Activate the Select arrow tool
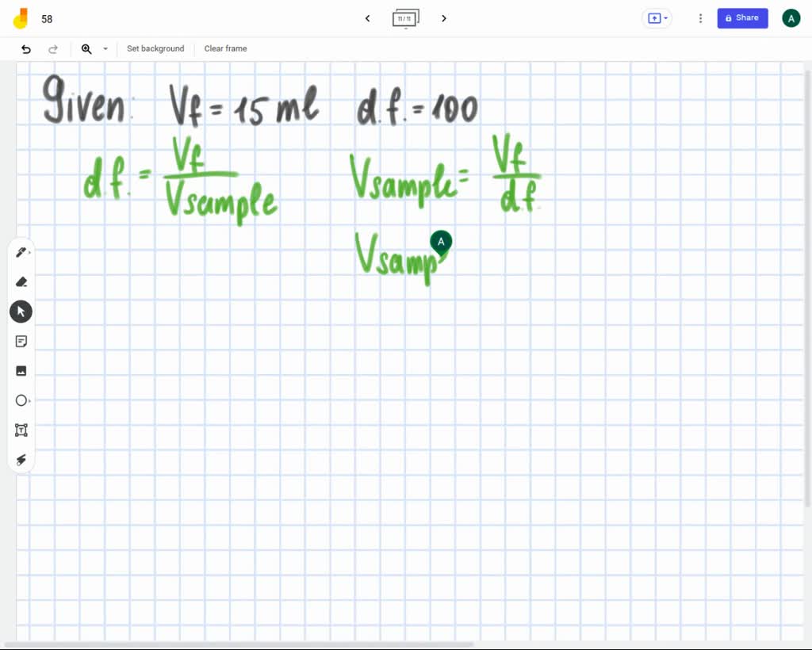This screenshot has width=812, height=650. point(21,311)
